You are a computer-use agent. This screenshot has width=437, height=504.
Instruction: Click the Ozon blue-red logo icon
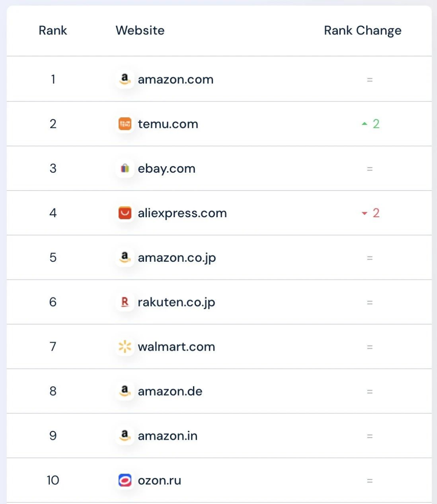[125, 480]
